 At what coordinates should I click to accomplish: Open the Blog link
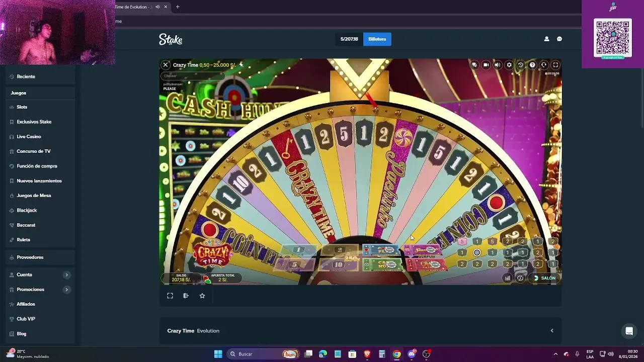[x=21, y=334]
